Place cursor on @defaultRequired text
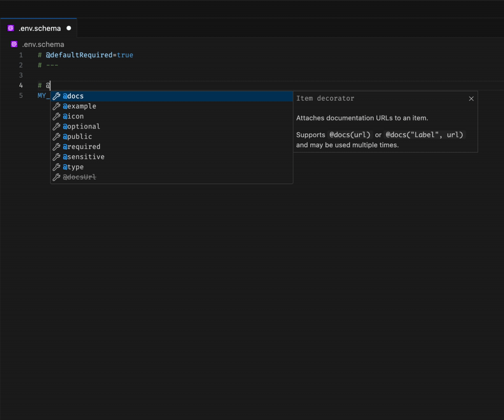The width and height of the screenshot is (504, 420). click(x=79, y=55)
